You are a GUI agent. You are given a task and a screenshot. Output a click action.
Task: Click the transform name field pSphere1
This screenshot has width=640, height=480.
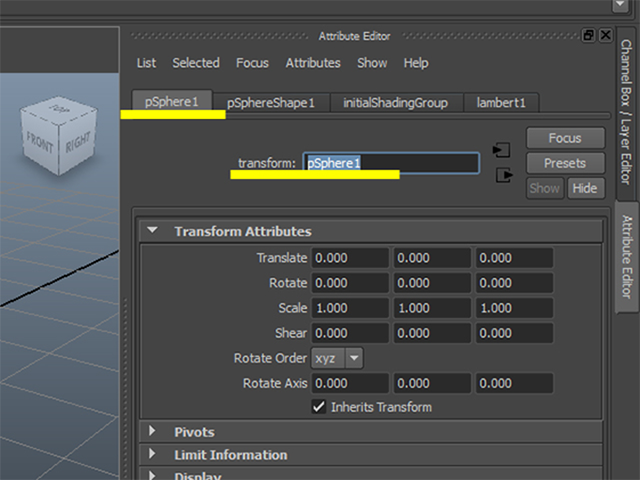click(x=391, y=163)
